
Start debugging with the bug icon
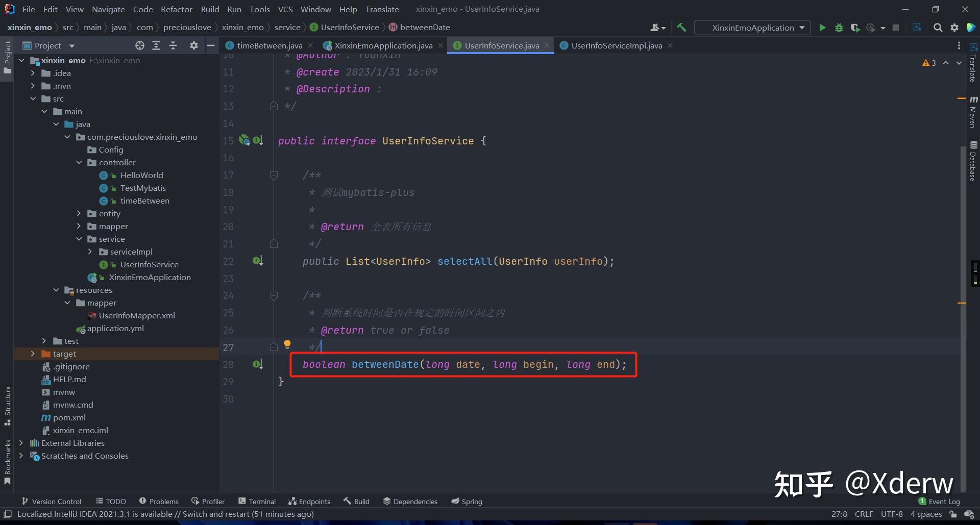click(x=839, y=28)
